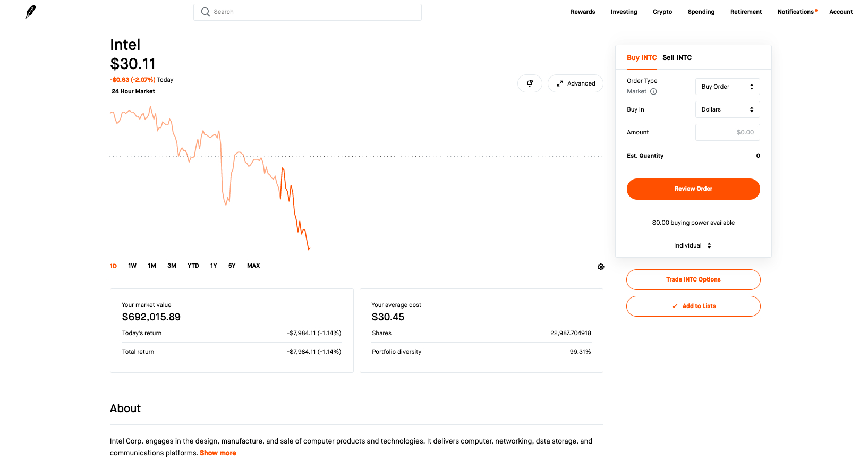This screenshot has width=868, height=460.
Task: Expand the Buy In Dollars dropdown
Action: tap(727, 109)
